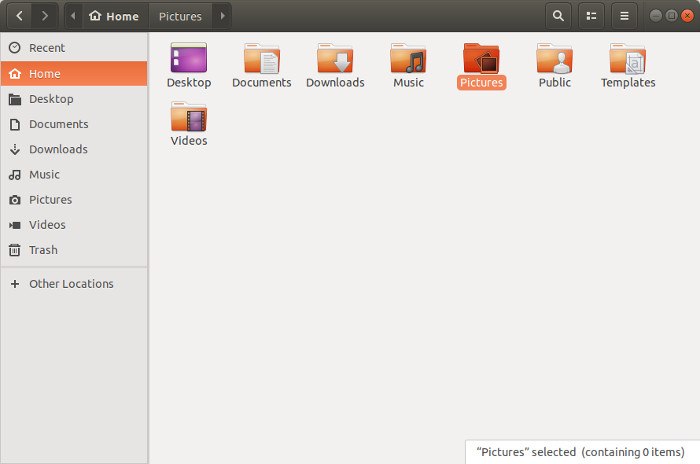Open Desktop in the sidebar
This screenshot has width=700, height=464.
coord(74,99)
